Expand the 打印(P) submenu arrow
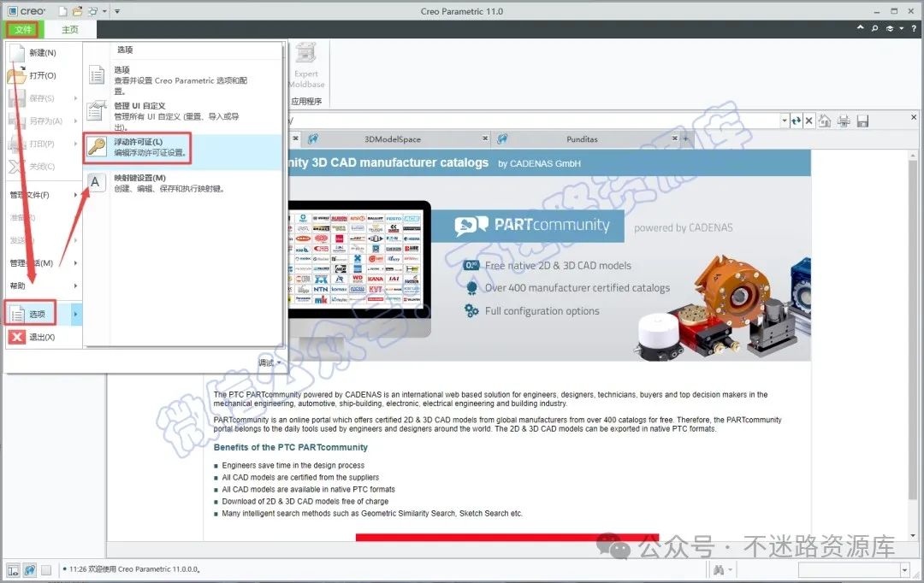 pos(75,144)
